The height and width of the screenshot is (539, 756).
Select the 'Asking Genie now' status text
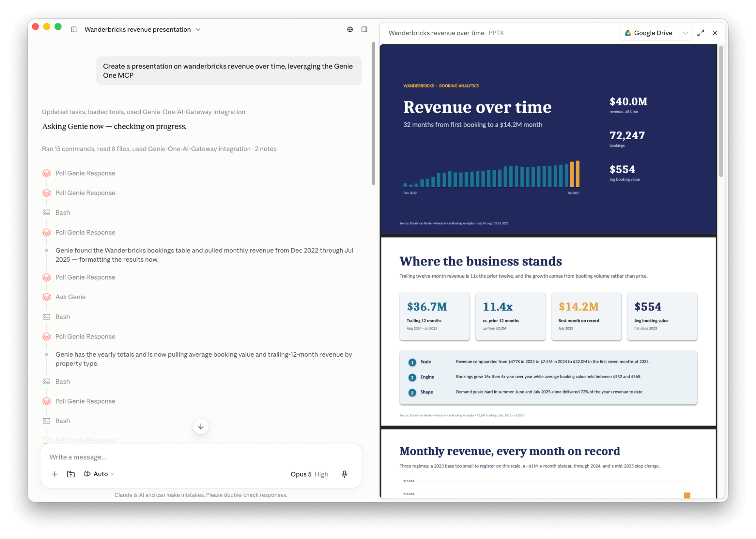coord(114,126)
